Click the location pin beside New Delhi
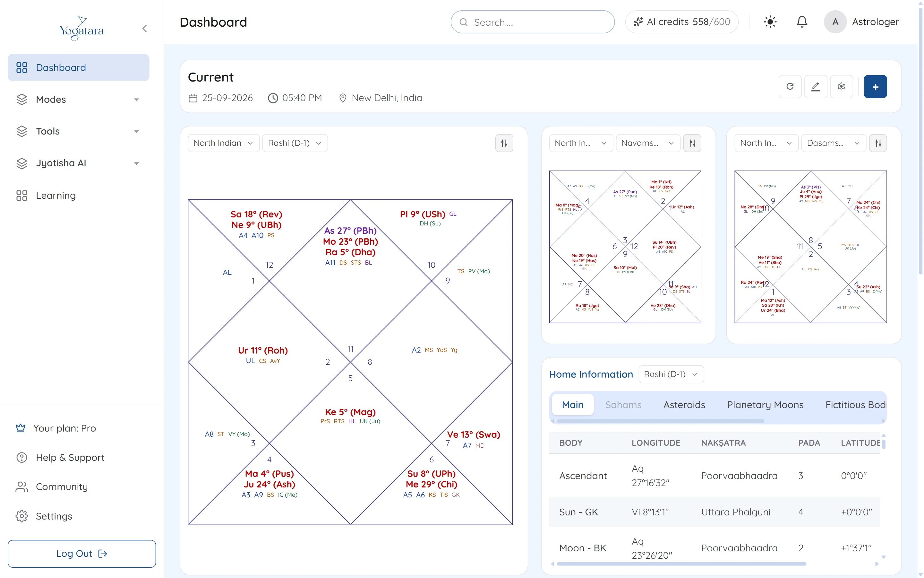 [343, 98]
